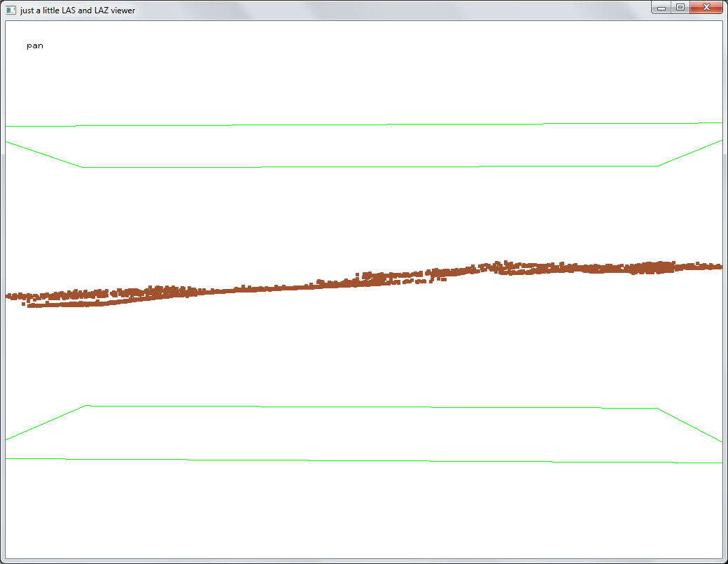The image size is (728, 564).
Task: Click the 'just a little LAS and LAZ viewer' title
Action: pos(78,10)
